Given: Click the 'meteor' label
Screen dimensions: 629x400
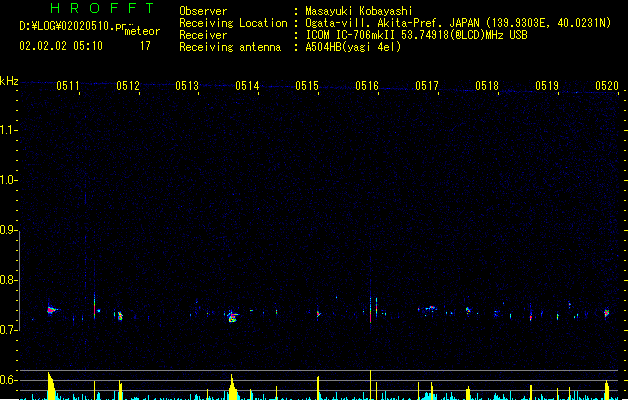Looking at the screenshot, I should pyautogui.click(x=142, y=31).
